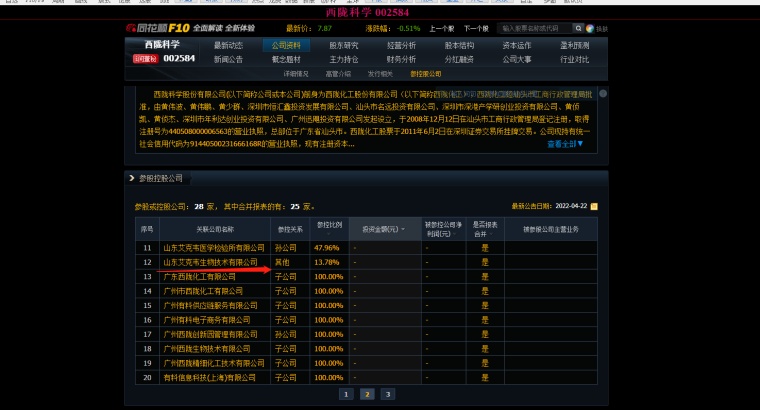Click the calendar icon beside 2022-04-22
This screenshot has width=760, height=410.
click(x=594, y=206)
